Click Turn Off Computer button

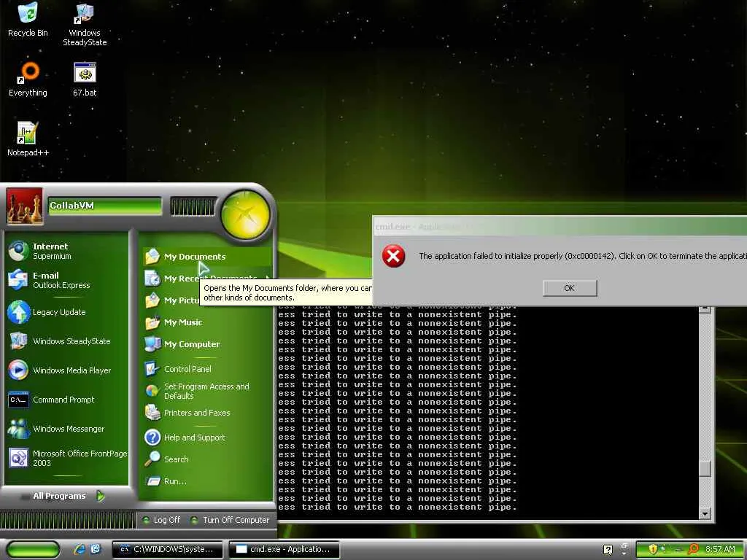230,520
